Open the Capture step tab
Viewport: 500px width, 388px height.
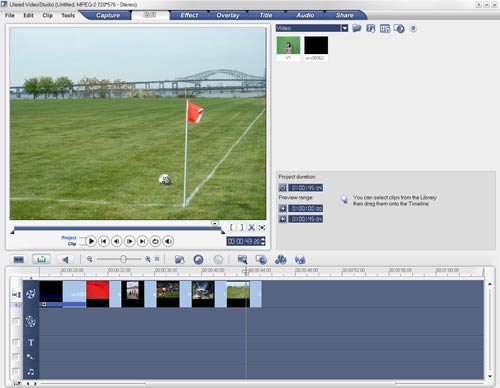pos(108,15)
